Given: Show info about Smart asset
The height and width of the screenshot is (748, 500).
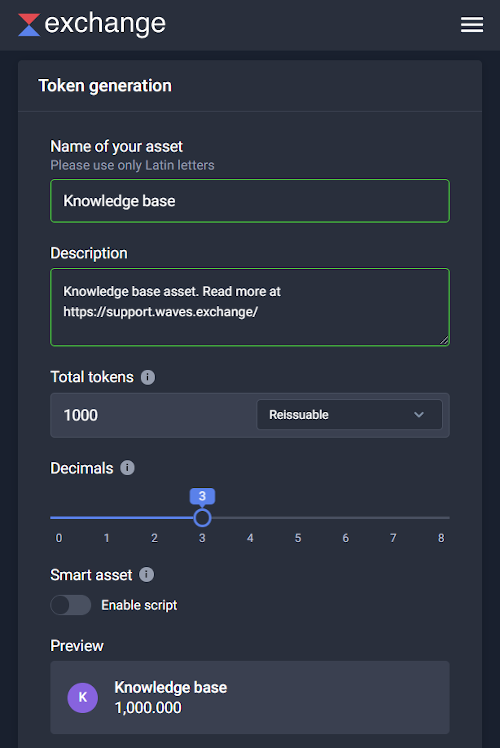Looking at the screenshot, I should point(146,574).
